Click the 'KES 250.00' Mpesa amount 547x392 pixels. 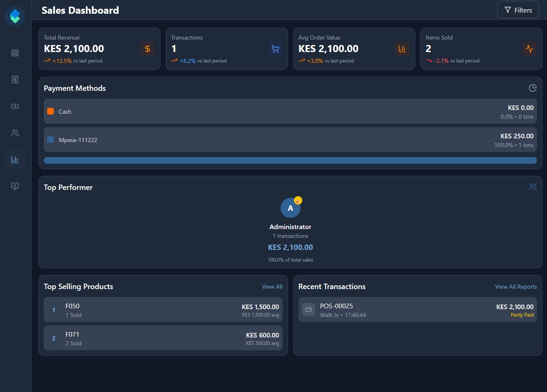coord(517,136)
